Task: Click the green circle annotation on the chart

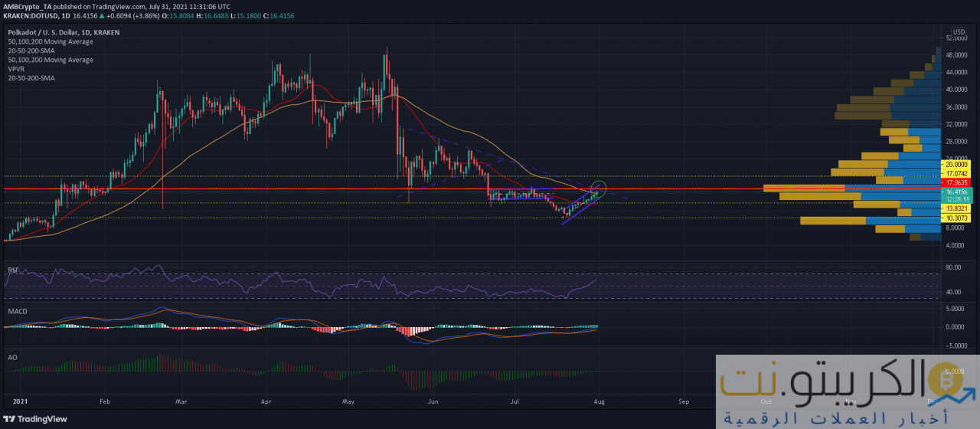Action: (599, 188)
